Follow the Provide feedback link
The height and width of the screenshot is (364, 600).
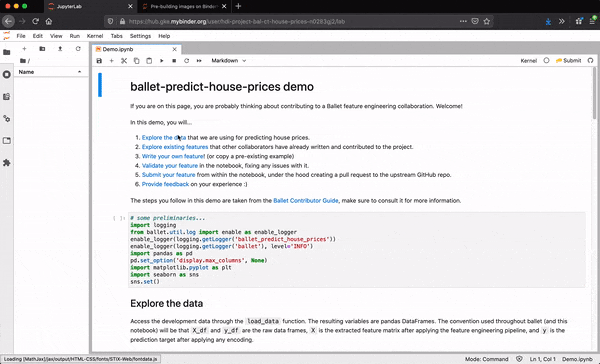coord(165,184)
